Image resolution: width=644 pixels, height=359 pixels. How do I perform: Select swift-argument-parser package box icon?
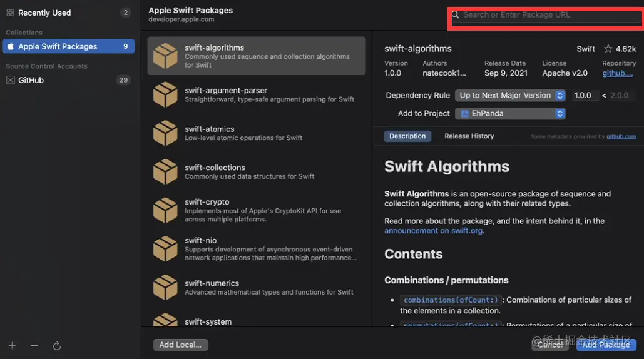tap(165, 94)
